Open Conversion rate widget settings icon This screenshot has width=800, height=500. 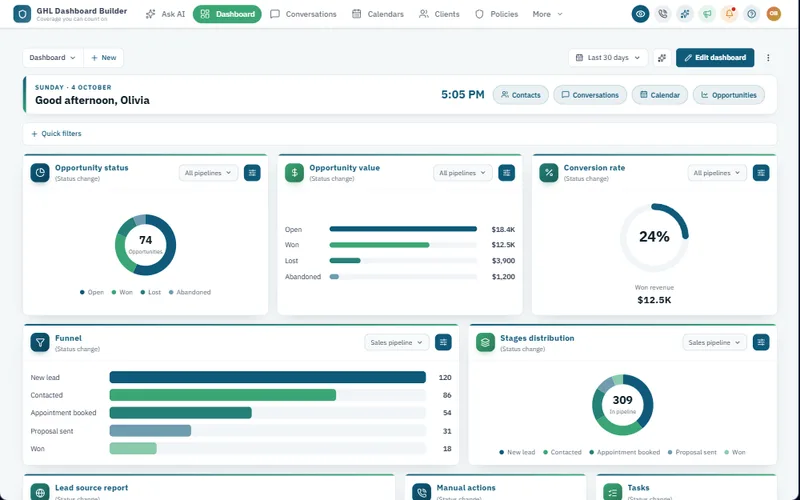761,173
